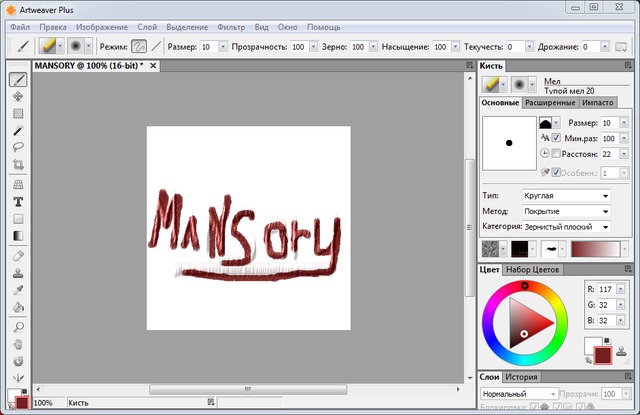Click the dark red foreground color swatch
Image resolution: width=640 pixels, height=415 pixels.
[602, 353]
